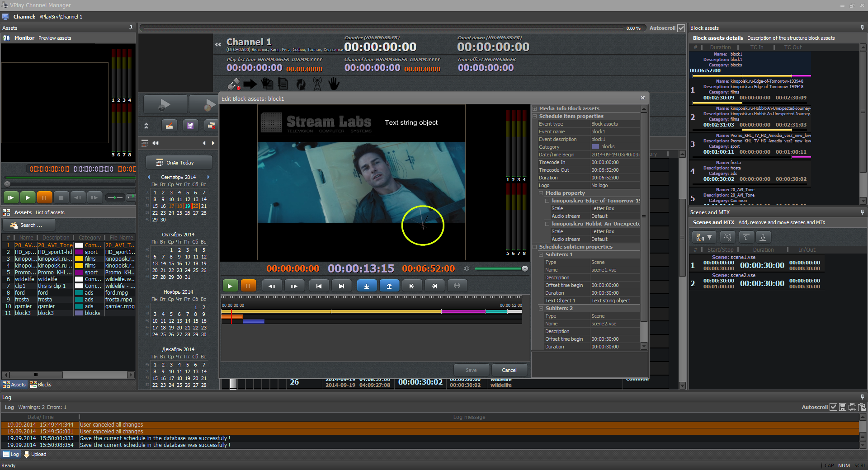This screenshot has height=470, width=868.
Task: Select the garnier asset row
Action: 68,306
